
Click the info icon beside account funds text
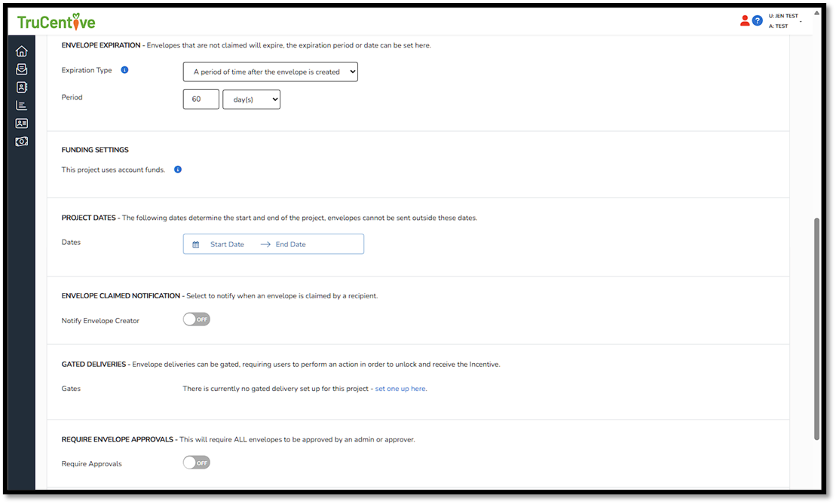click(178, 169)
